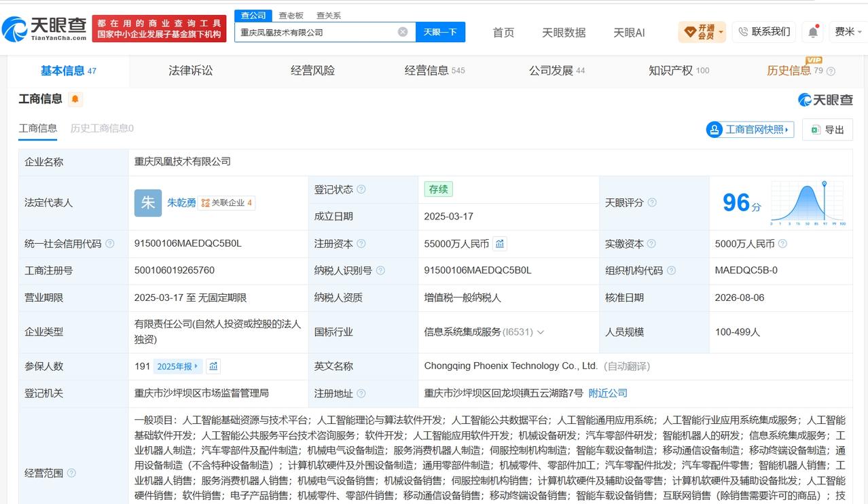
Task: Click registration number 500106019265760
Action: pyautogui.click(x=175, y=270)
